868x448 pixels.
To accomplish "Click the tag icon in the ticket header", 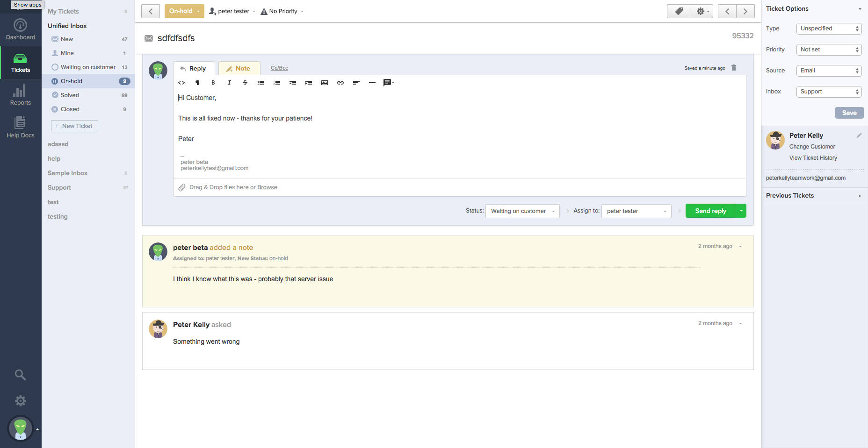I will tap(679, 11).
